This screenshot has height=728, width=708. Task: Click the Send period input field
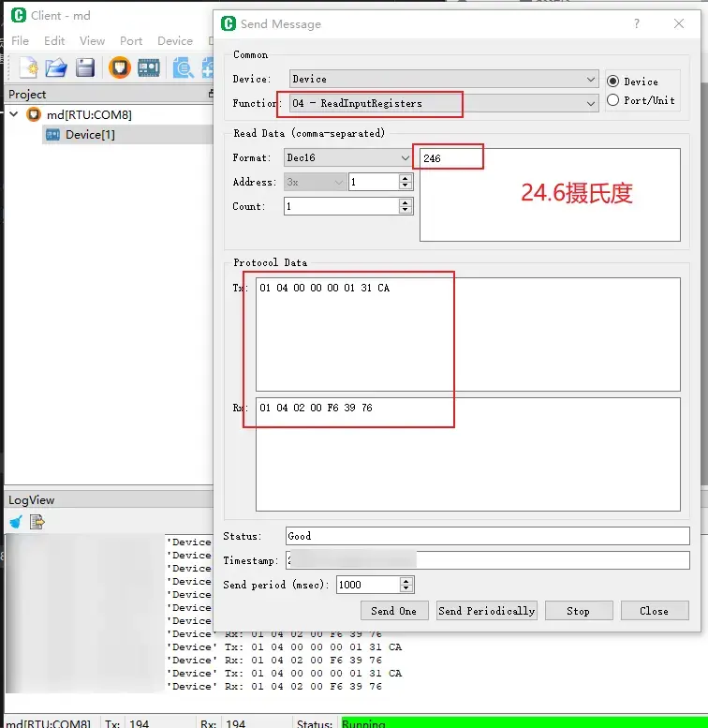click(367, 585)
